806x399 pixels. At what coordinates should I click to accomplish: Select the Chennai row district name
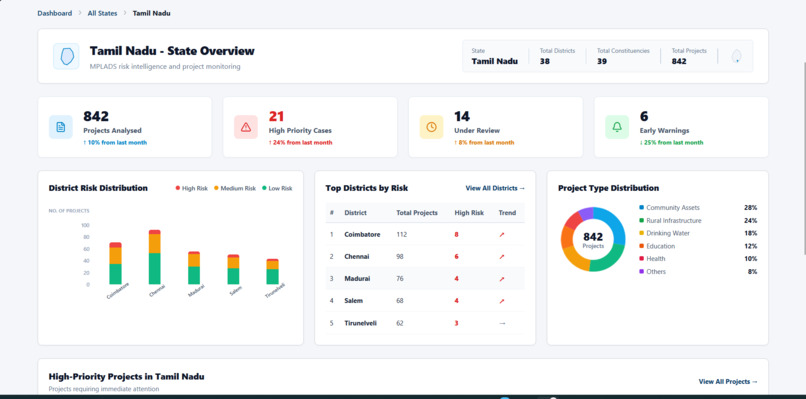click(x=357, y=257)
